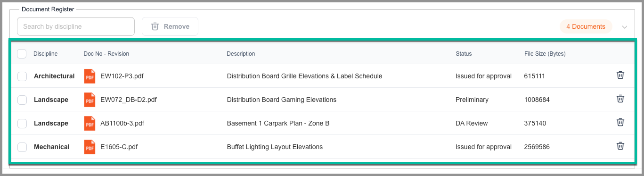
Task: Delete the E1605-C.pdf row using trash icon
Action: (x=620, y=146)
